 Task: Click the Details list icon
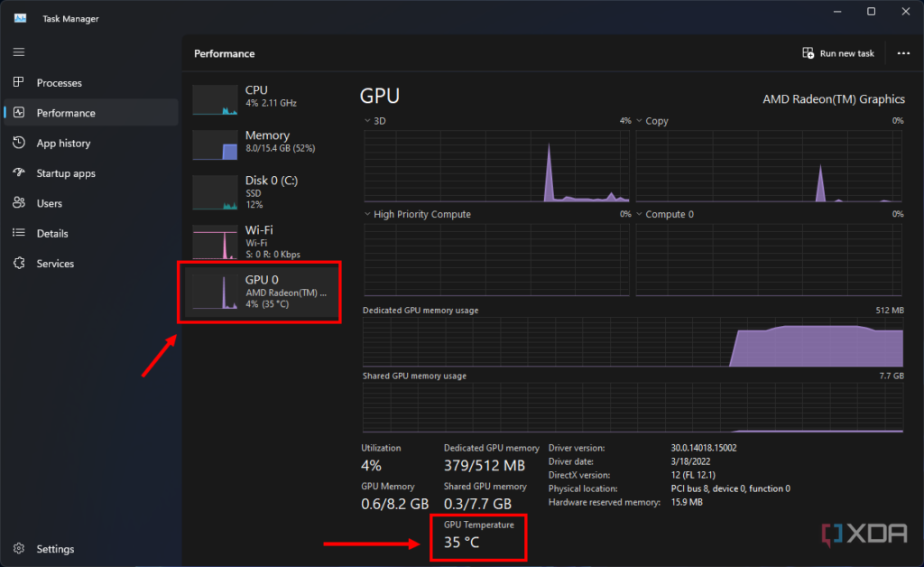[19, 233]
